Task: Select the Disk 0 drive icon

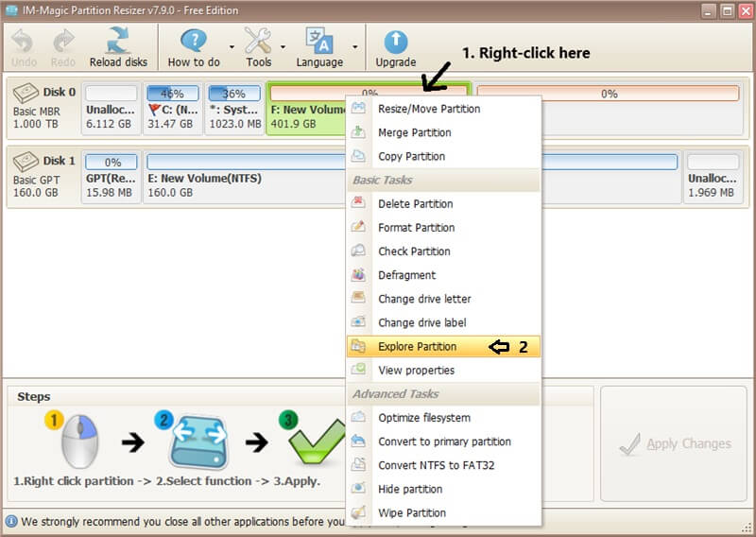Action: (x=26, y=93)
